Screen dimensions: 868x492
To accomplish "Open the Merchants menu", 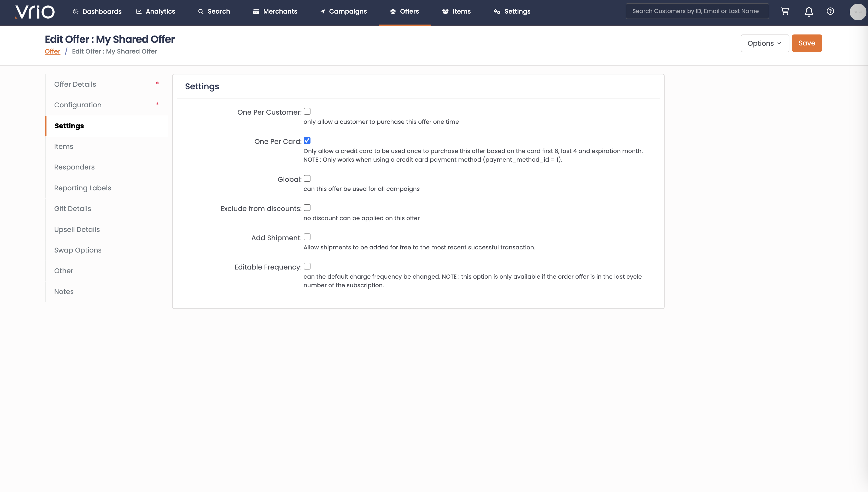I will [275, 11].
